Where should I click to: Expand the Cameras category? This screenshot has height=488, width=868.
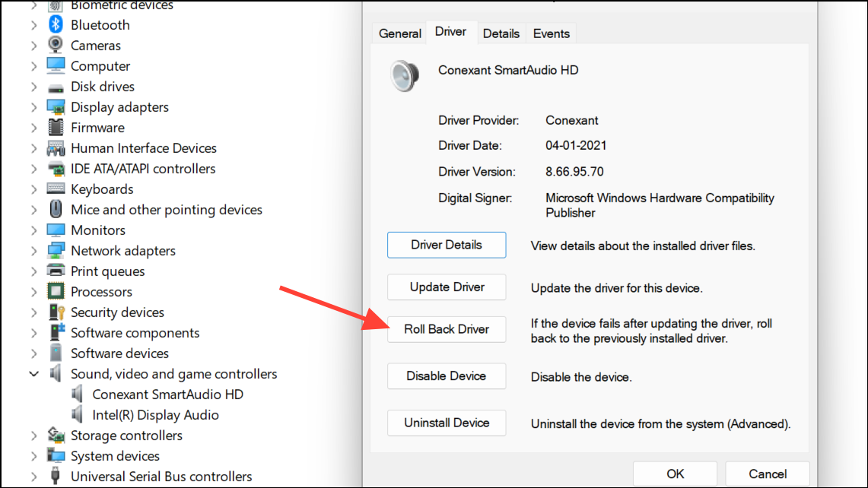(x=33, y=46)
